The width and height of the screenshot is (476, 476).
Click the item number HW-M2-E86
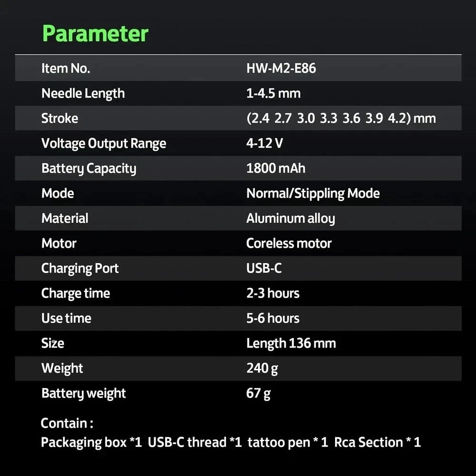coord(281,69)
